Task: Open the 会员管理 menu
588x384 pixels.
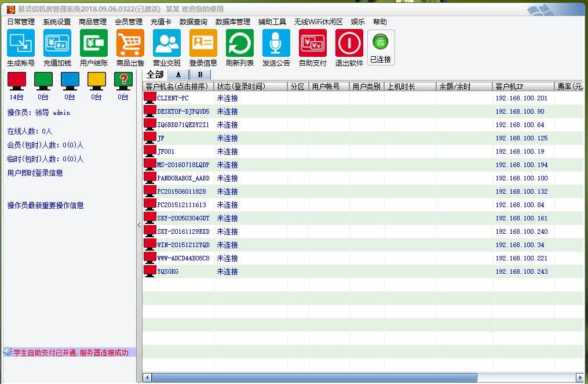Action: point(129,22)
